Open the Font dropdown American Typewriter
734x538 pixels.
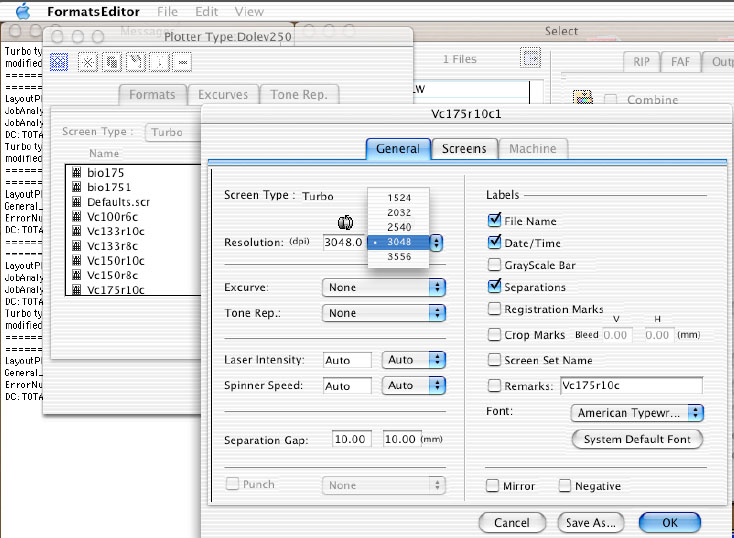[x=637, y=413]
